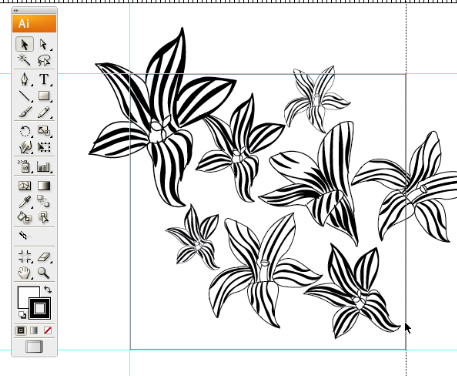Choose the Blend tool
This screenshot has width=457, height=376.
coord(44,201)
